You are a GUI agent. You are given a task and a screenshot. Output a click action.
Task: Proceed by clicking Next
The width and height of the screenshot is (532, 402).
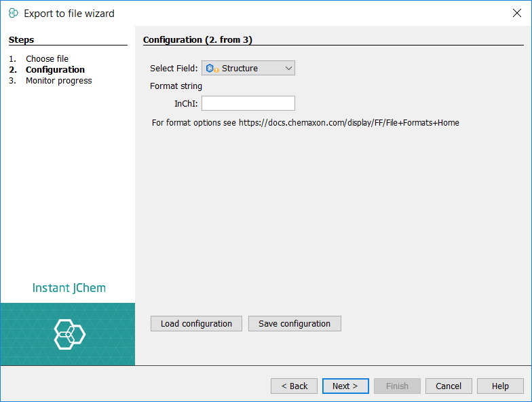click(x=345, y=386)
